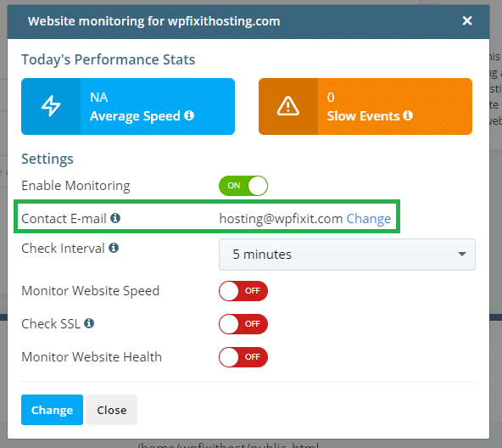Click the Close button
The image size is (502, 448).
(112, 410)
